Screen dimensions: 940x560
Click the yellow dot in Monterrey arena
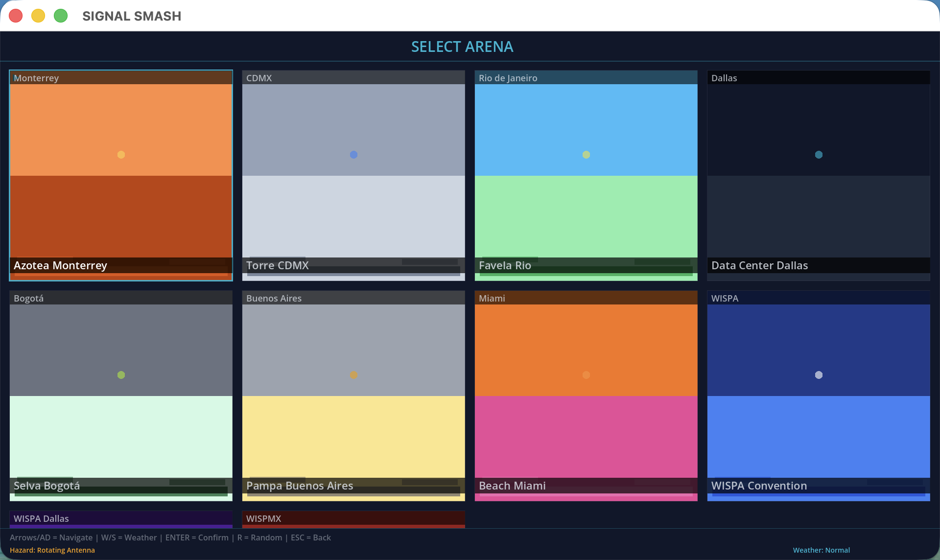point(121,155)
